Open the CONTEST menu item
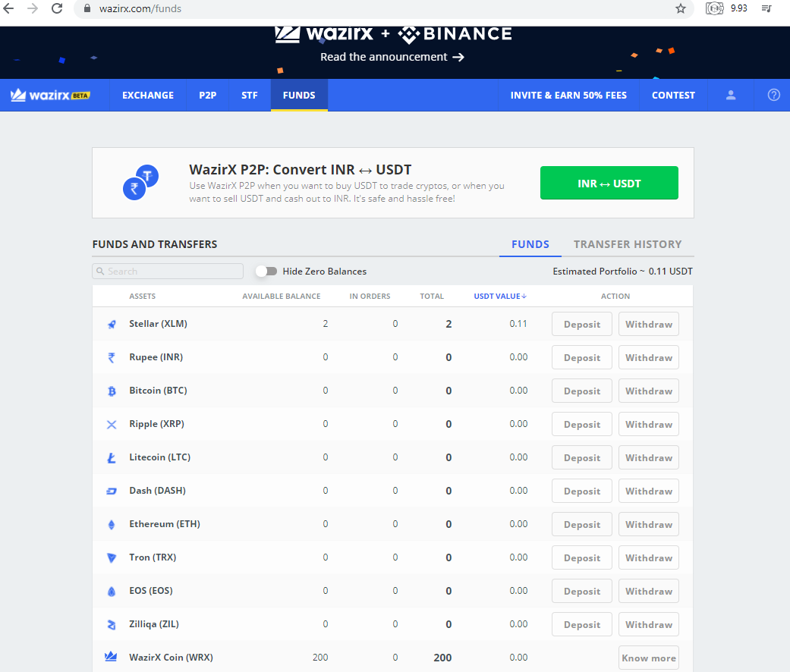 click(673, 95)
